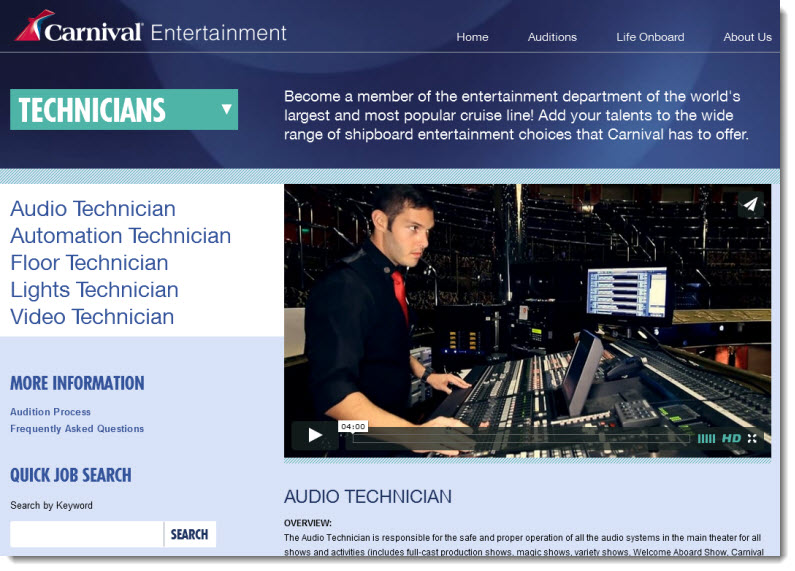
Task: Select Audio Technician from the list
Action: point(93,209)
